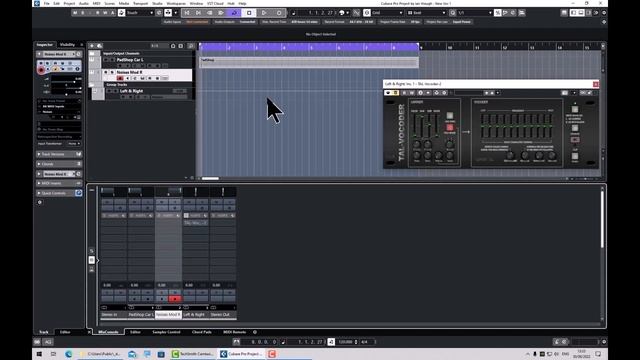This screenshot has width=640, height=360.
Task: Open track presets cloud icon in track list
Action: [x=99, y=46]
